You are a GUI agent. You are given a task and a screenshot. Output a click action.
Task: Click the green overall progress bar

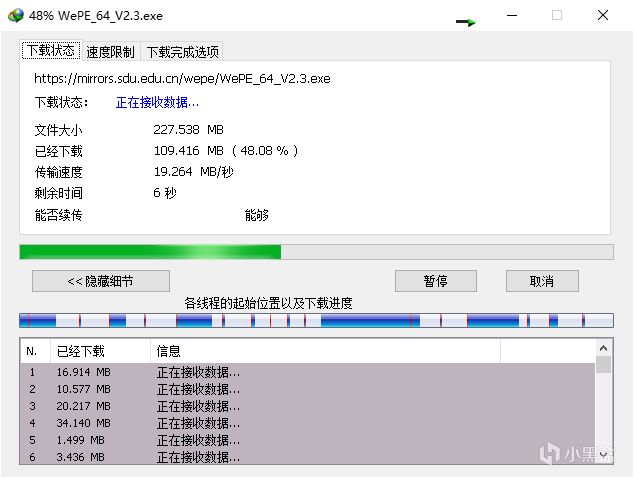point(316,252)
